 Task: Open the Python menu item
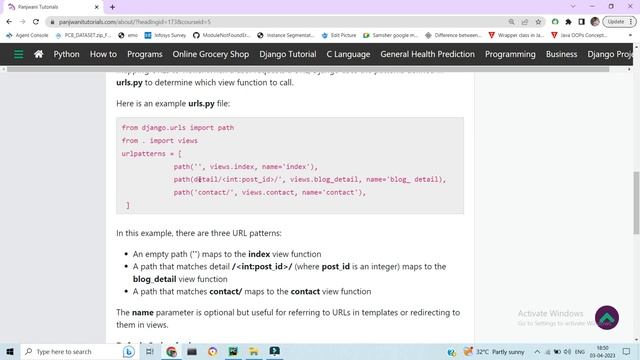click(67, 54)
